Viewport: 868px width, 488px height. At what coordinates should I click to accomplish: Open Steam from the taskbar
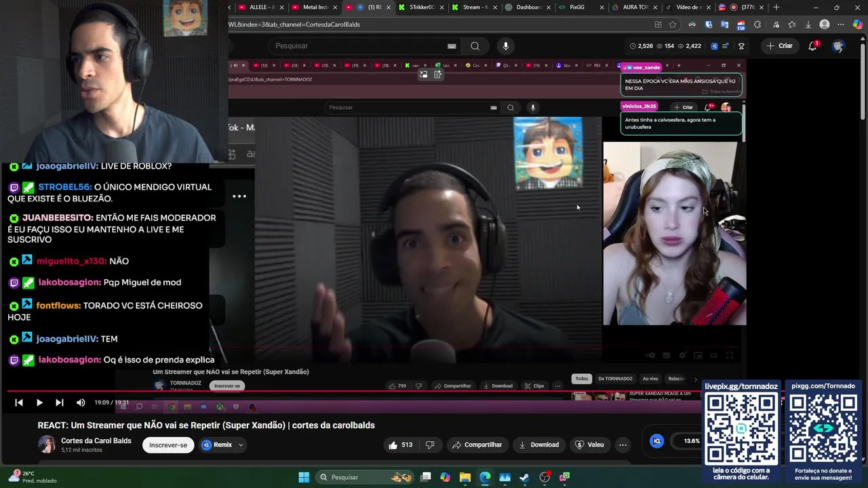pyautogui.click(x=524, y=477)
